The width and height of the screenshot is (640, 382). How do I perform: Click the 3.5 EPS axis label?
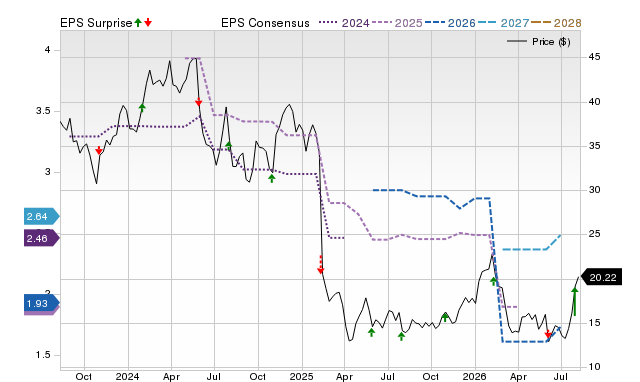(x=43, y=111)
